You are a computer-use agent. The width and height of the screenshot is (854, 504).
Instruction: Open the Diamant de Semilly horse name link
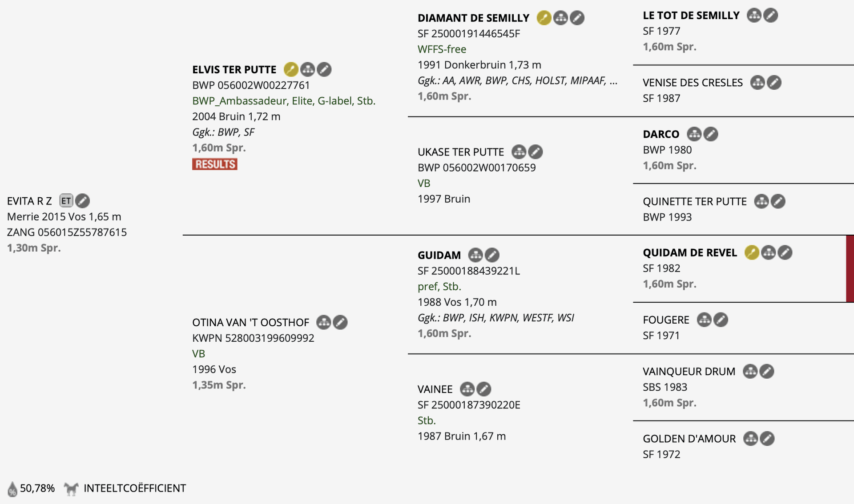(473, 18)
